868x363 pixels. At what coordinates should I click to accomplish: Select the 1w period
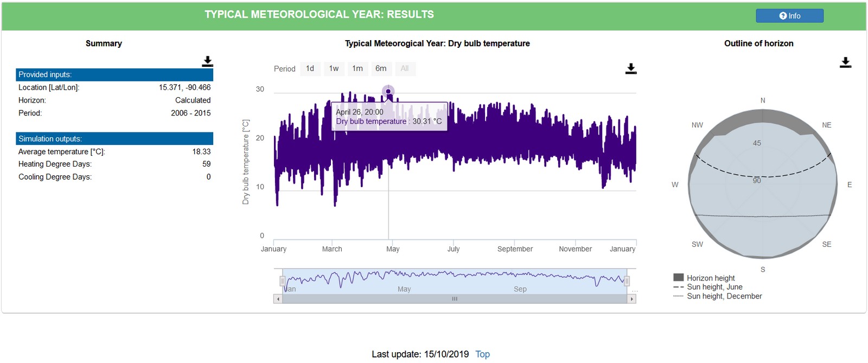[x=334, y=68]
